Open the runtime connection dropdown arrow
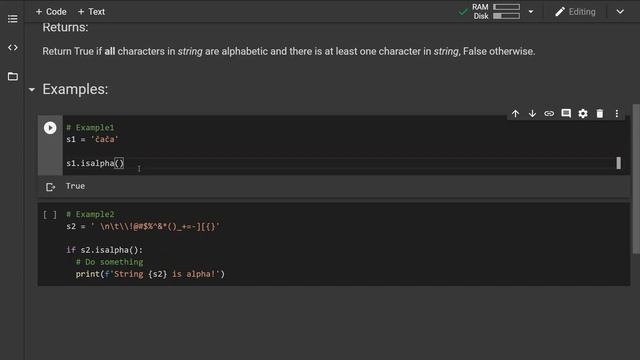This screenshot has height=360, width=640. 531,12
